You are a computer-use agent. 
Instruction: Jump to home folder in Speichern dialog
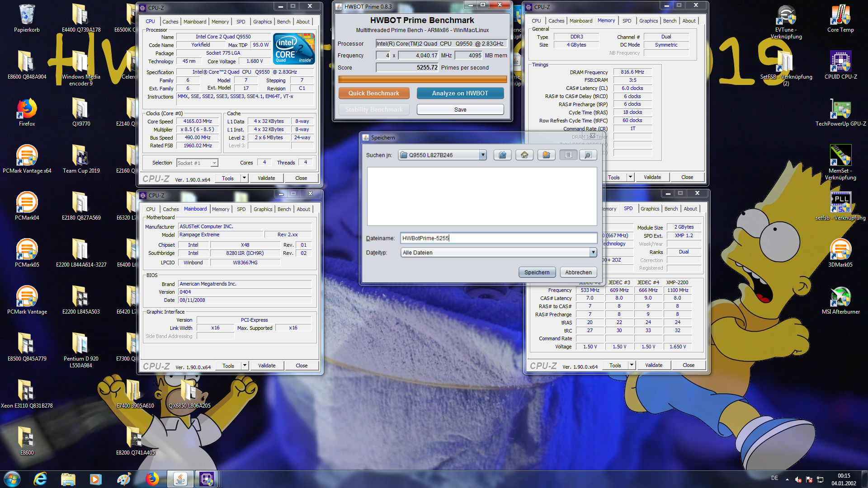pyautogui.click(x=524, y=155)
